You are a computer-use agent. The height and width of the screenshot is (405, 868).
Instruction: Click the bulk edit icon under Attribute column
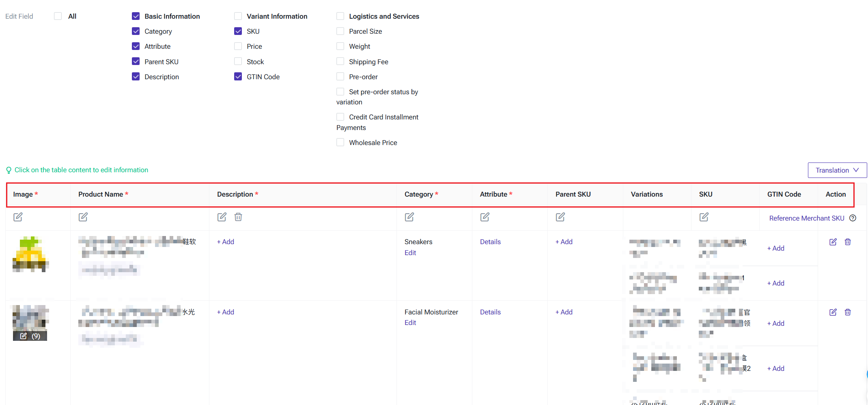click(x=485, y=217)
